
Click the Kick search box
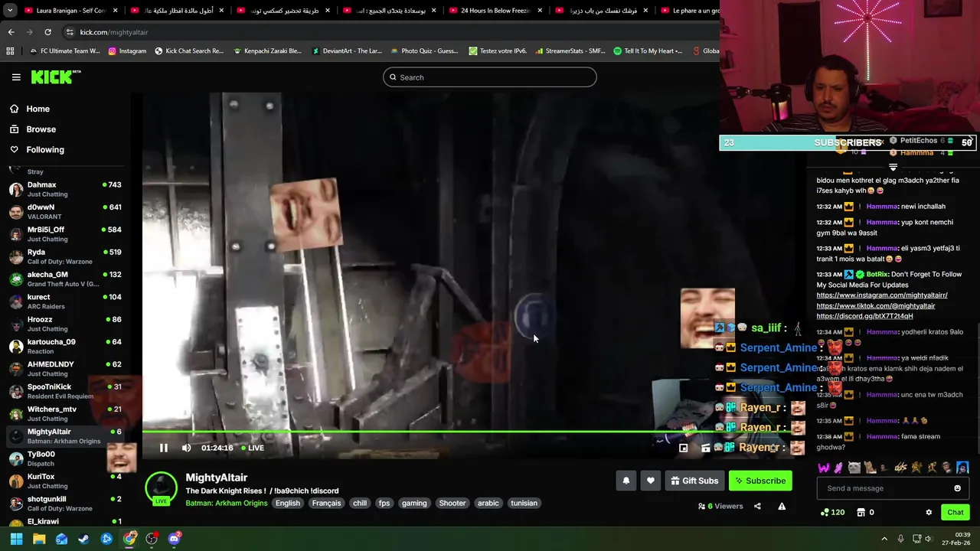490,77
